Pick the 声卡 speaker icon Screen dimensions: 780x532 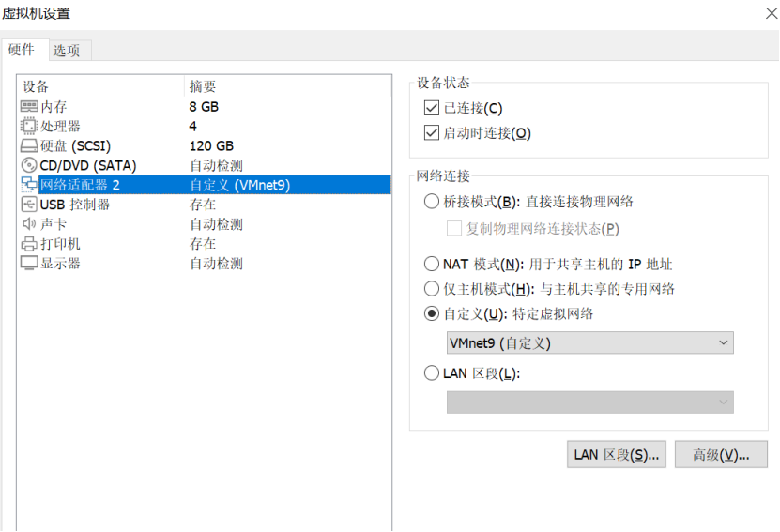pyautogui.click(x=29, y=224)
